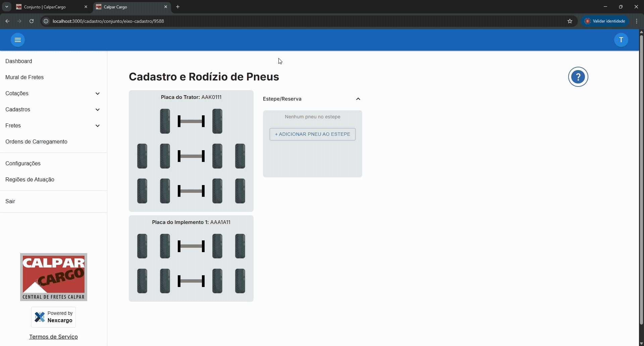Open the help question mark icon
Screen dimensions: 644x346
tap(578, 77)
